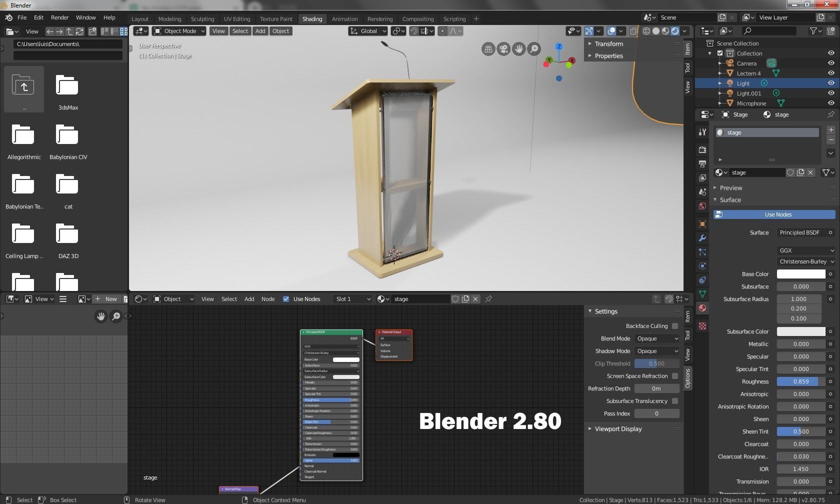Open GGX distribution dropdown in properties

pyautogui.click(x=806, y=250)
